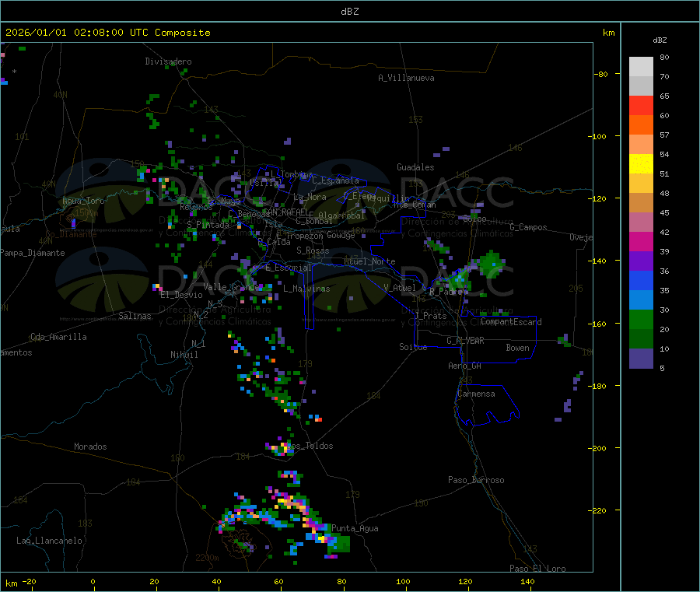Screen dimensions: 700x592
Task: Click the J_Prats label
Action: pyautogui.click(x=431, y=316)
